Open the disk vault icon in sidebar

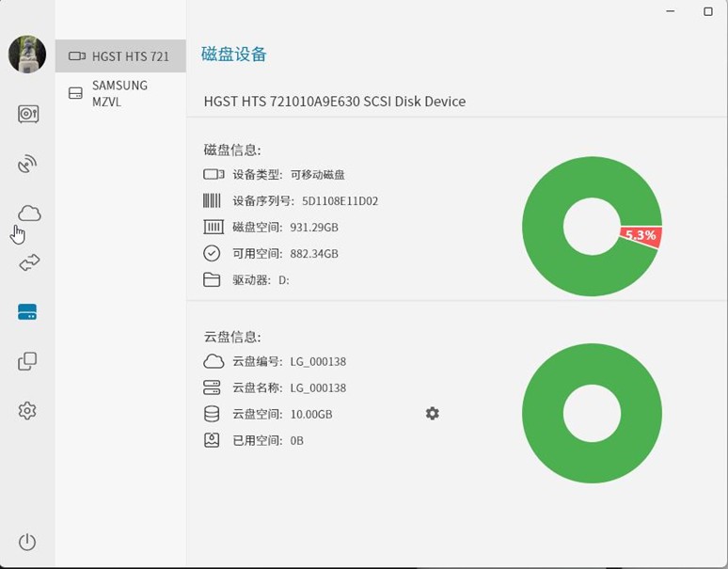pyautogui.click(x=28, y=115)
